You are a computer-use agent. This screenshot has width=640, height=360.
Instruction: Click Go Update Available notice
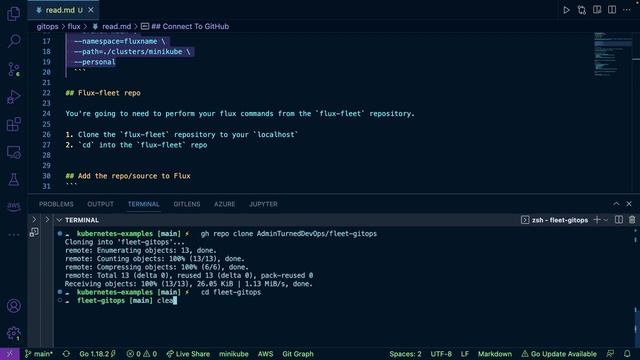559,354
